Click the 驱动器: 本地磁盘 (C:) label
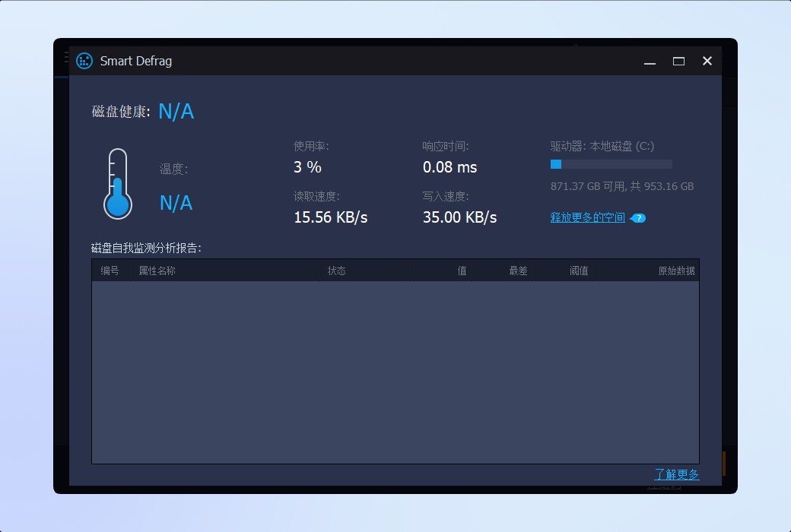 tap(602, 146)
